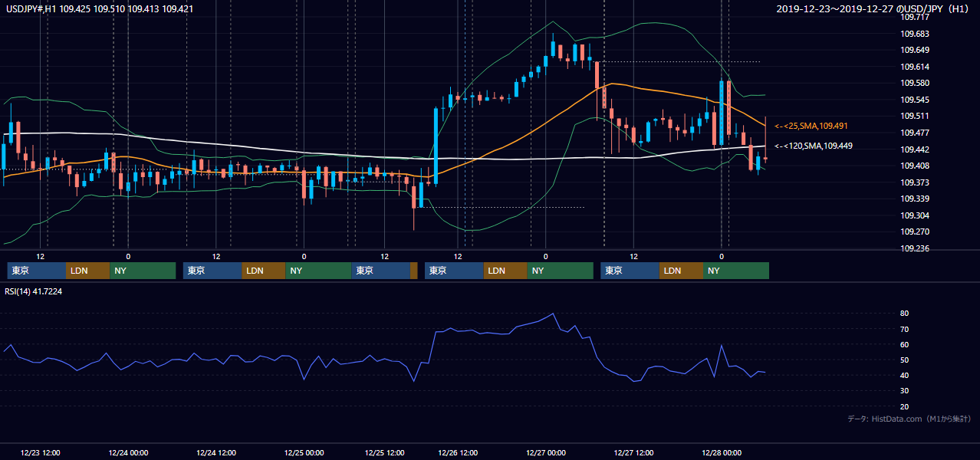
Task: Click price axis value 109.649
Action: click(x=915, y=51)
